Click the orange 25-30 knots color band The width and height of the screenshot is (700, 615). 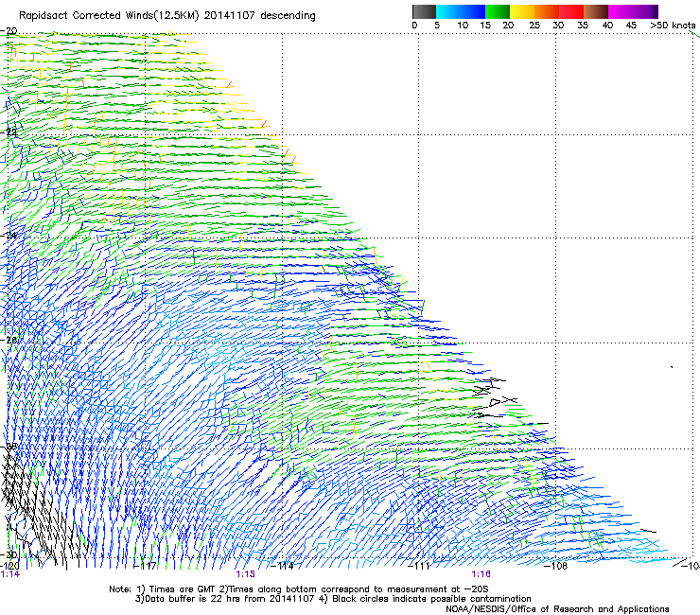click(x=547, y=11)
